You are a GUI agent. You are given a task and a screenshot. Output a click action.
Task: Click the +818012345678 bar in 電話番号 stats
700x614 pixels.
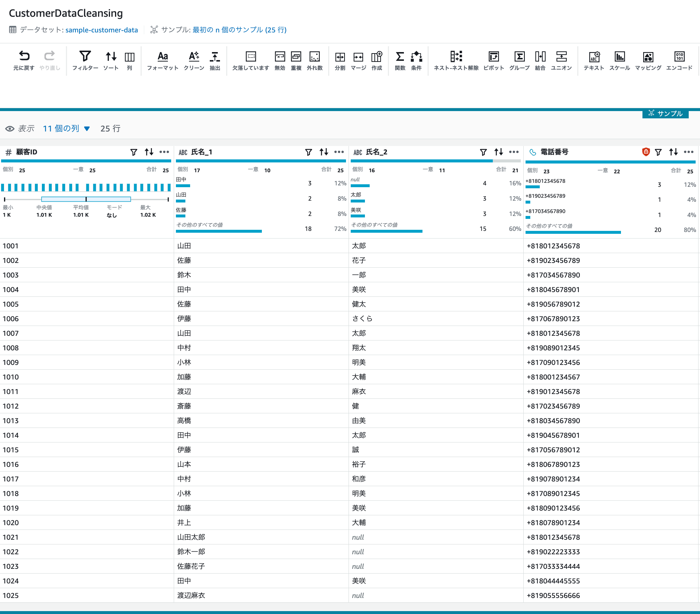pyautogui.click(x=532, y=187)
